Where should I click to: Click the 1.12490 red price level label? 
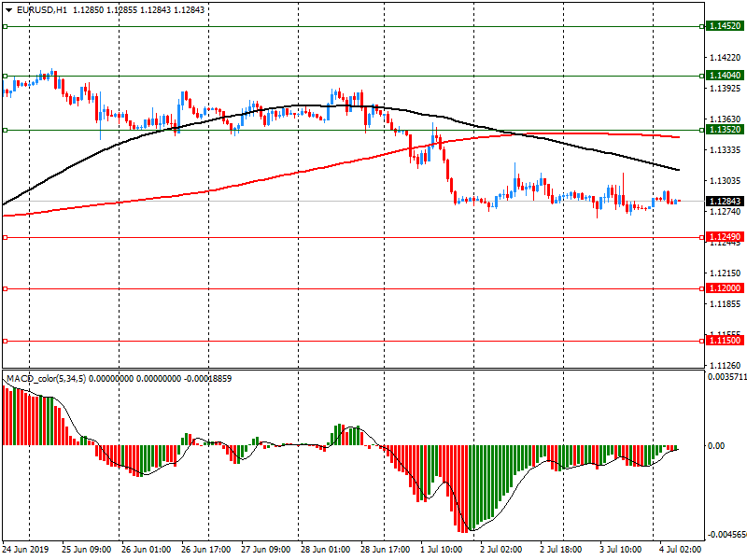coord(725,237)
